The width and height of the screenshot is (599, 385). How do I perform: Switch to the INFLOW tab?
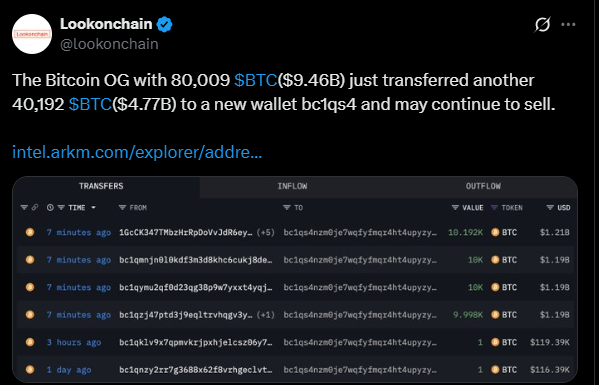[292, 186]
